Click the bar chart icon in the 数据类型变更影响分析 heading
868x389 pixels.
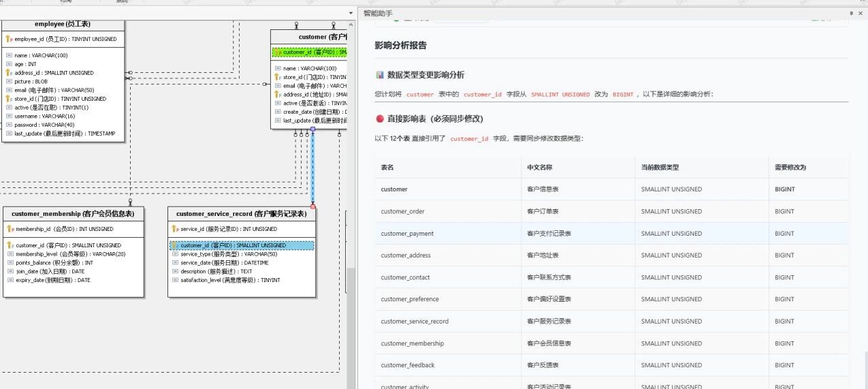click(x=380, y=75)
